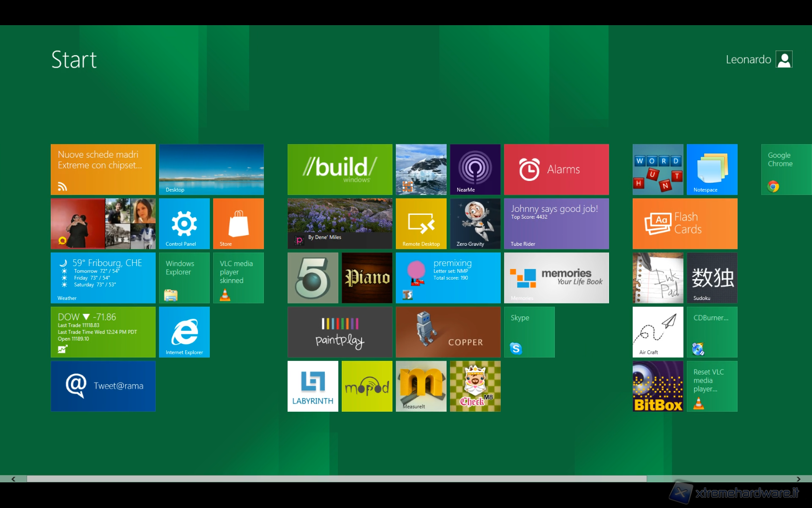Open the Tube Rider high score tile
The height and width of the screenshot is (508, 812).
click(556, 224)
